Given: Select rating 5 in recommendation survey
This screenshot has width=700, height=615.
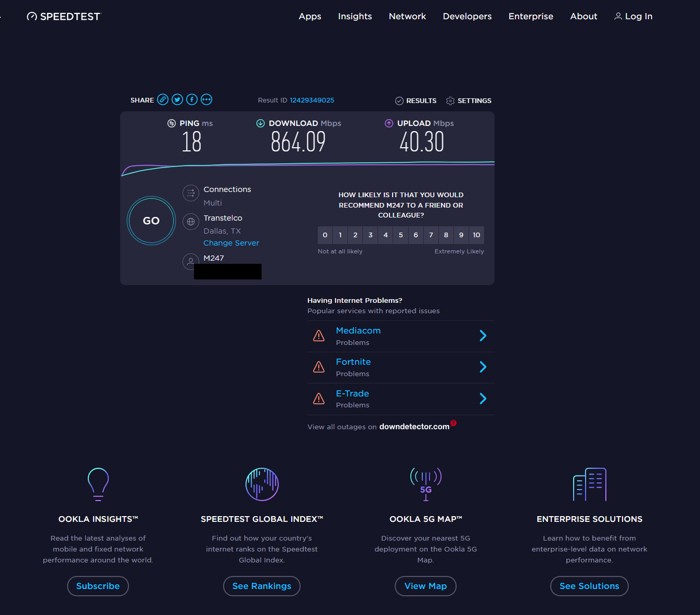Looking at the screenshot, I should tap(400, 235).
